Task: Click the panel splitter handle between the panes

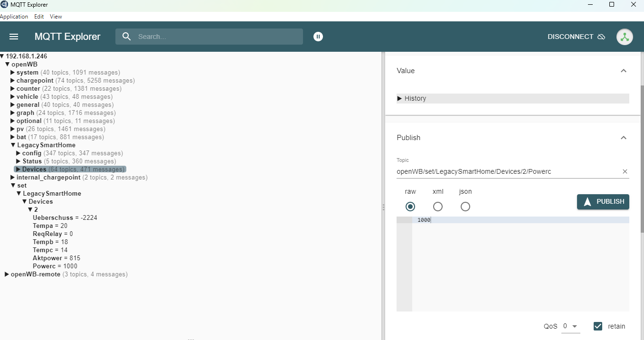Action: coord(383,208)
